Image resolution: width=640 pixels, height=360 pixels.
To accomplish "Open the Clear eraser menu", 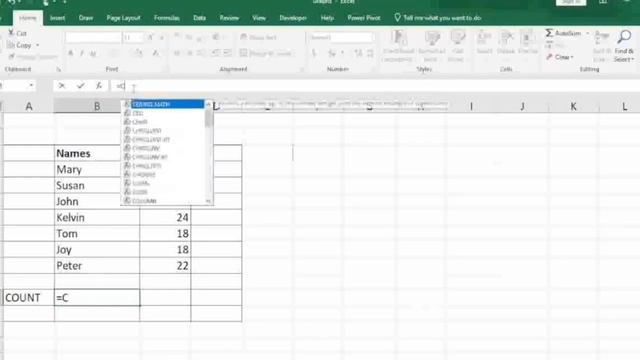I will (560, 57).
